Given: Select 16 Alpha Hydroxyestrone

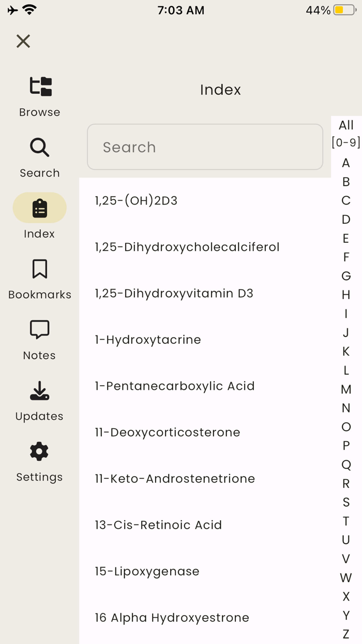Looking at the screenshot, I should point(171,618).
